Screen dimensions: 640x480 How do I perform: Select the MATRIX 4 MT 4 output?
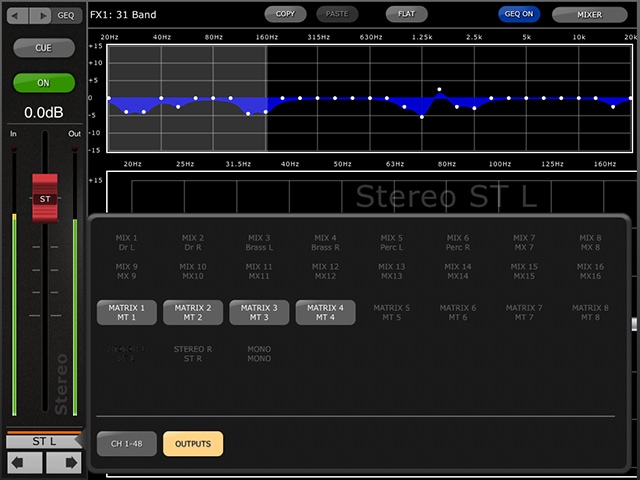click(x=325, y=312)
